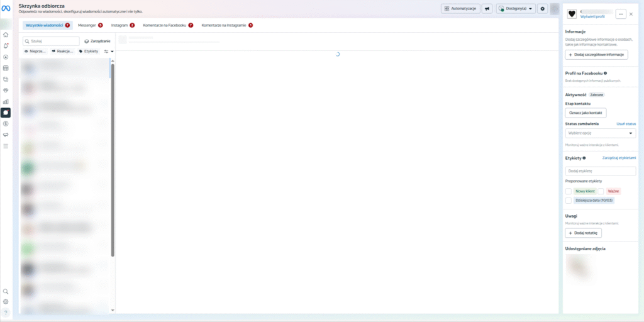Click the Zarządzanie button

pyautogui.click(x=97, y=41)
